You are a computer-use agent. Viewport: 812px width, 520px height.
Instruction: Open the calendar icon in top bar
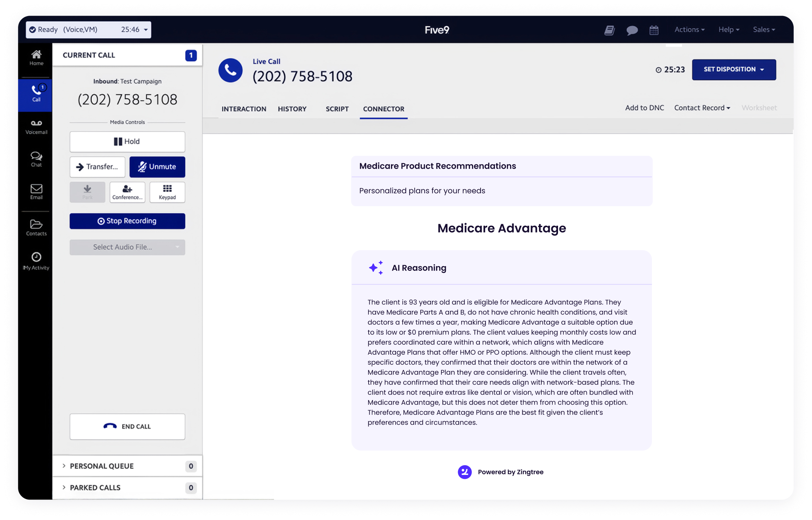click(x=654, y=30)
